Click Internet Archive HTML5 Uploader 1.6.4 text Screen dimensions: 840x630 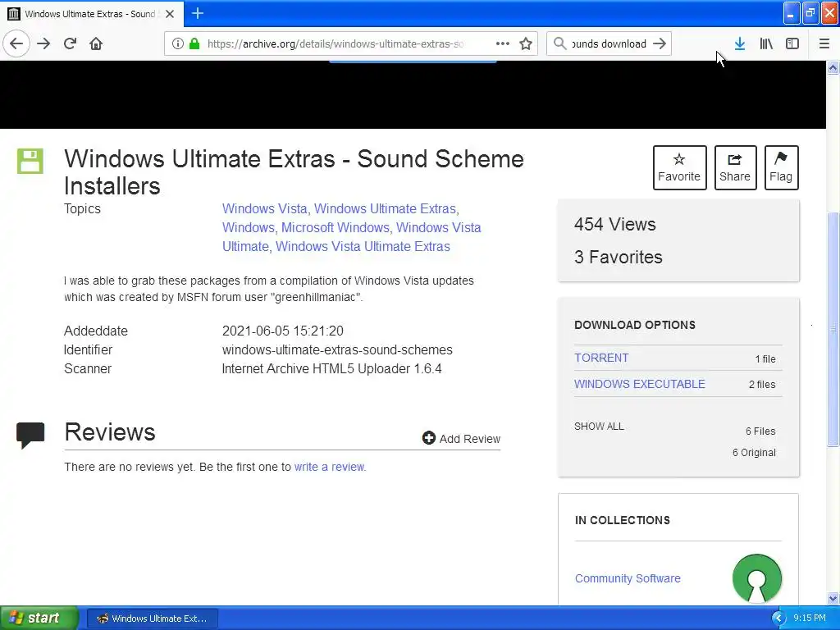(x=331, y=368)
